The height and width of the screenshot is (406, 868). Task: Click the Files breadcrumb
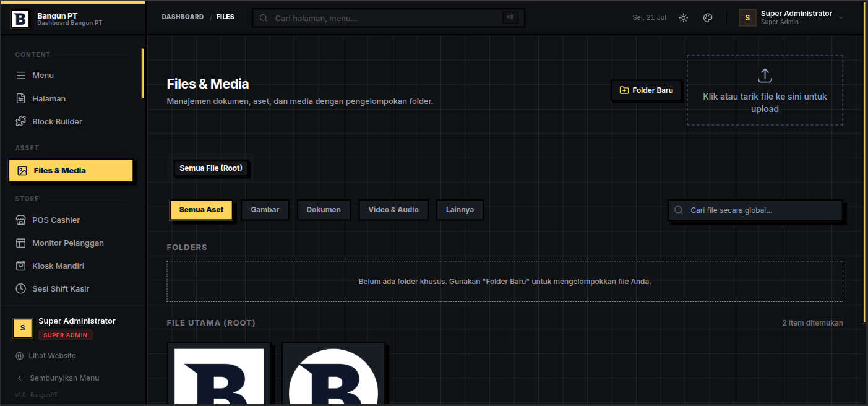[225, 17]
